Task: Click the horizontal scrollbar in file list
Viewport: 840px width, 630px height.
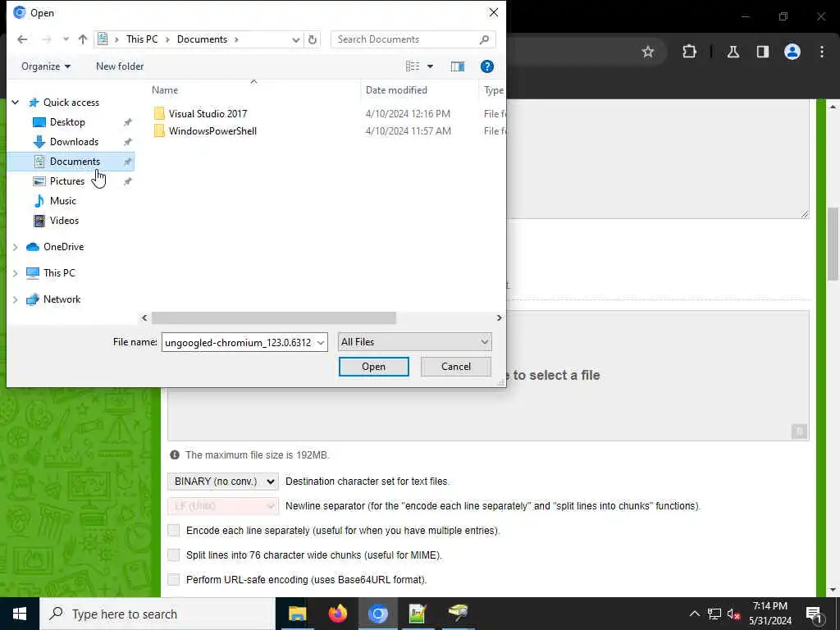Action: point(274,318)
